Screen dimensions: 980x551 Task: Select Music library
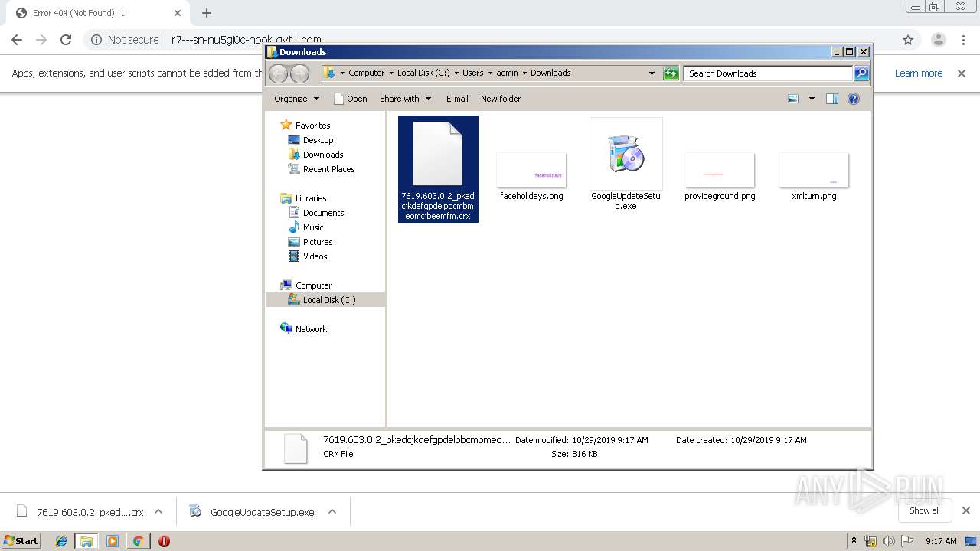tap(312, 227)
